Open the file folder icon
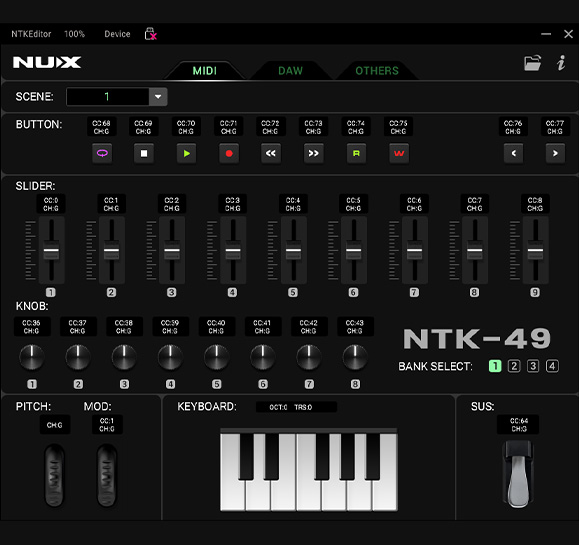 pyautogui.click(x=532, y=63)
